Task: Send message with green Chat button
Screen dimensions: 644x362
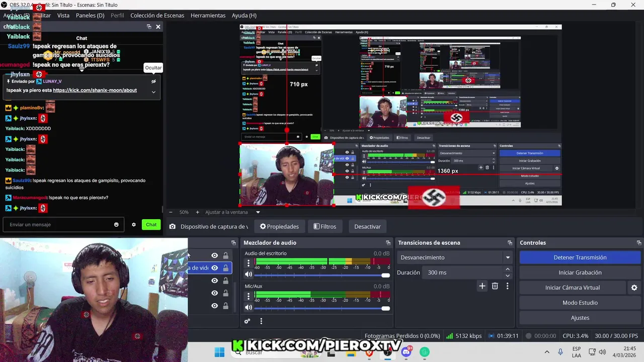Action: (151, 225)
